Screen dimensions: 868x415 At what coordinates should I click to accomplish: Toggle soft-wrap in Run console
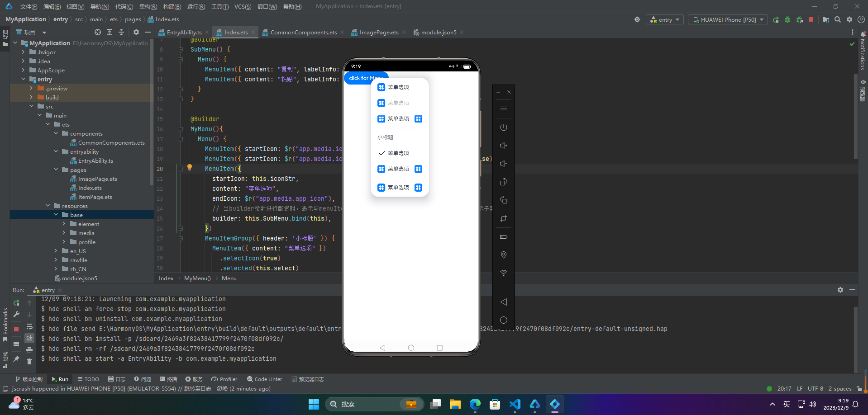pyautogui.click(x=29, y=326)
